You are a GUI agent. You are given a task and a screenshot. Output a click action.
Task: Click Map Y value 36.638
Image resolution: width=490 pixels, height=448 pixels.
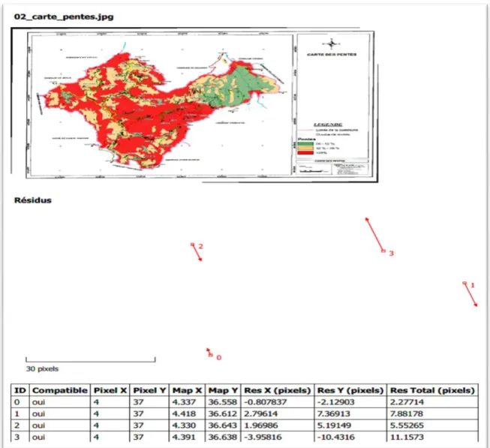[x=223, y=437]
